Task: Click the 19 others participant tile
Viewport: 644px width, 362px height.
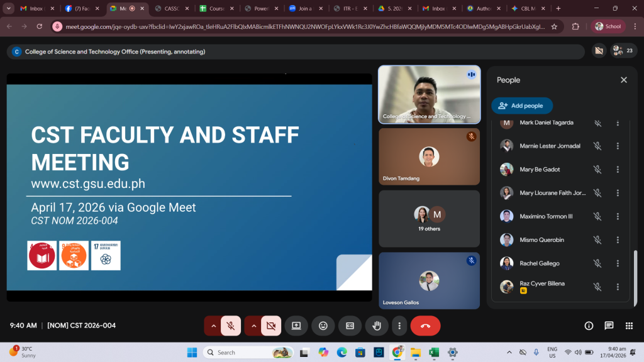Action: point(429,219)
